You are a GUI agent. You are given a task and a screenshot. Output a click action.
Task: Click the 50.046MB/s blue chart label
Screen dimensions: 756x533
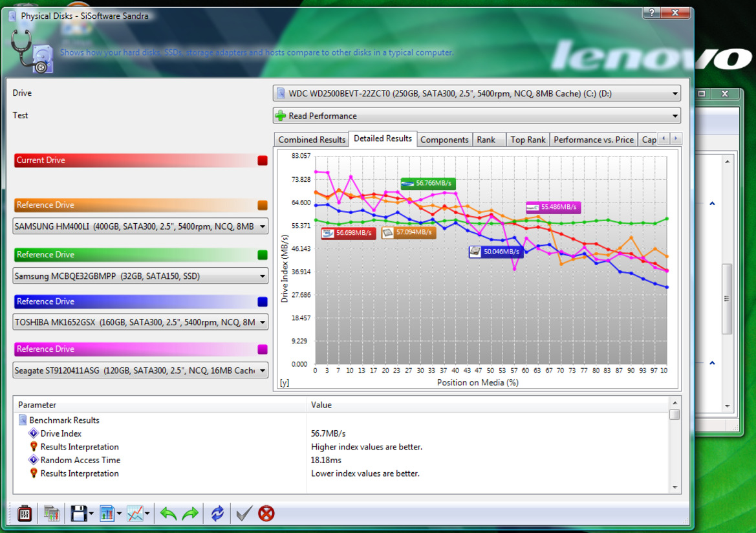click(x=496, y=252)
